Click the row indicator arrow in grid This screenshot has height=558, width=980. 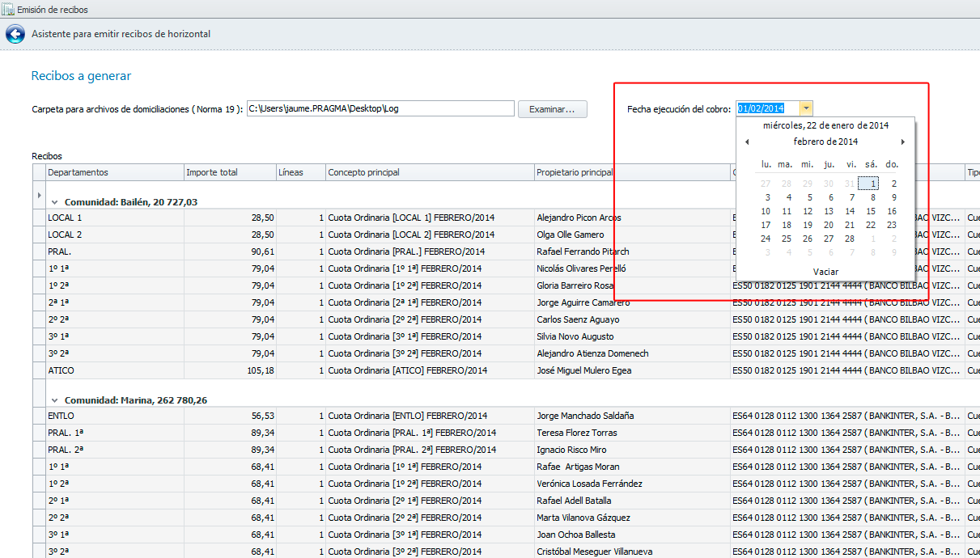39,196
